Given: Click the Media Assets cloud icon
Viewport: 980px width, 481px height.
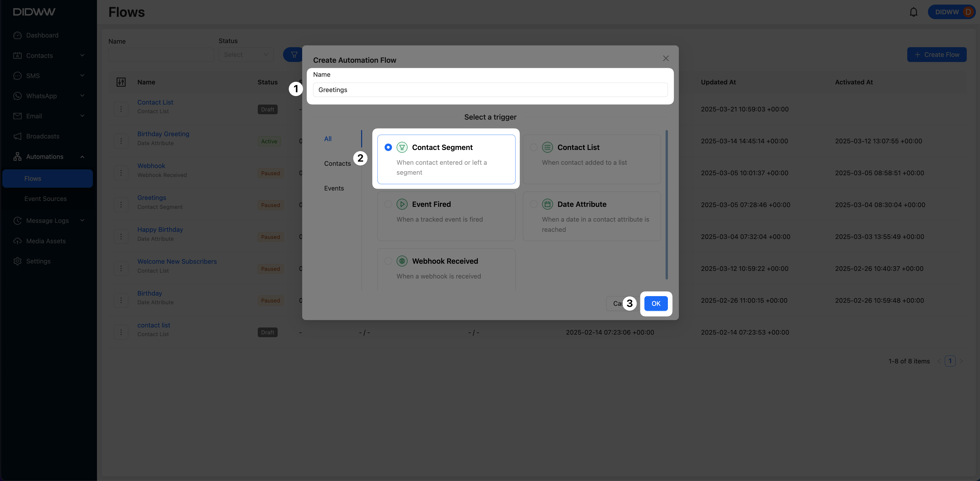Looking at the screenshot, I should (18, 241).
